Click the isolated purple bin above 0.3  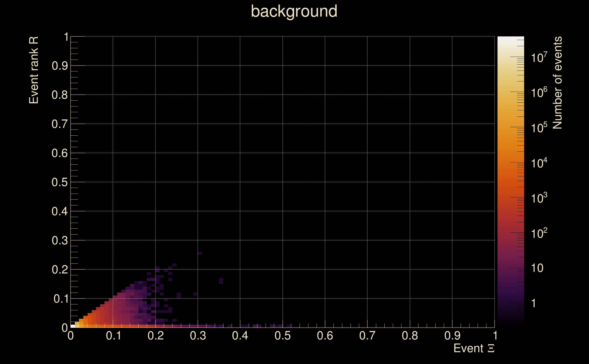[200, 253]
